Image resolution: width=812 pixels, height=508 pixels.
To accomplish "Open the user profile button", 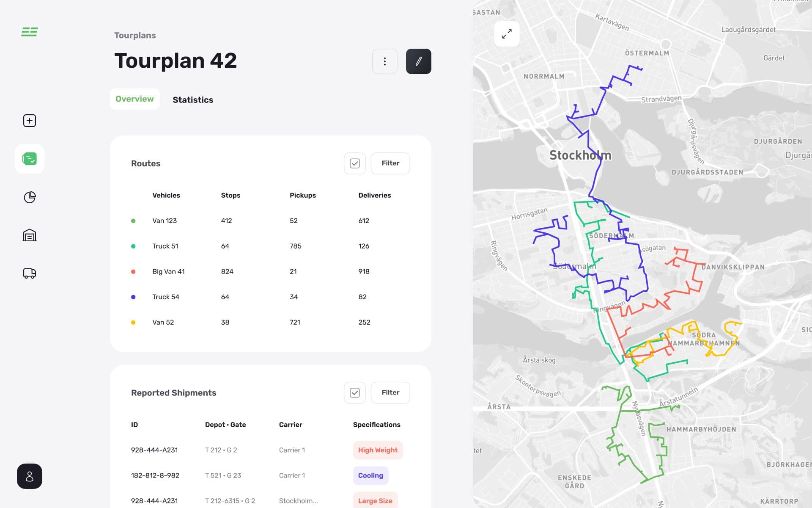I will (x=30, y=476).
